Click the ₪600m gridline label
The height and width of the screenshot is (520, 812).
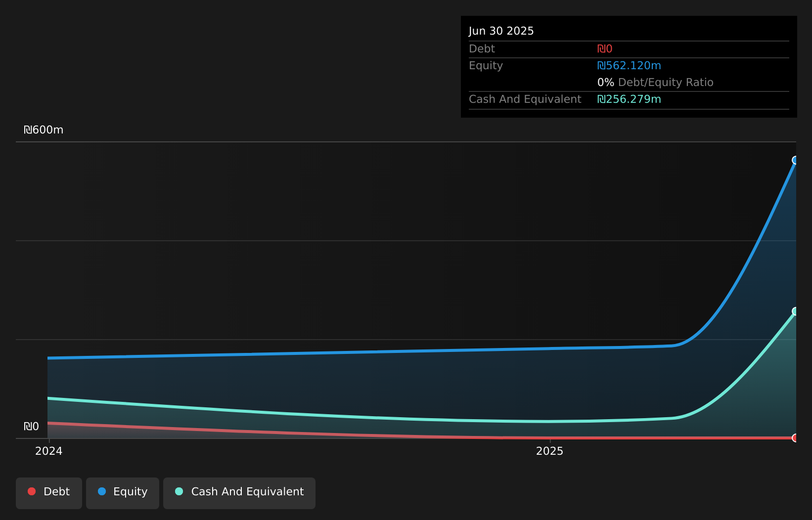tap(44, 130)
